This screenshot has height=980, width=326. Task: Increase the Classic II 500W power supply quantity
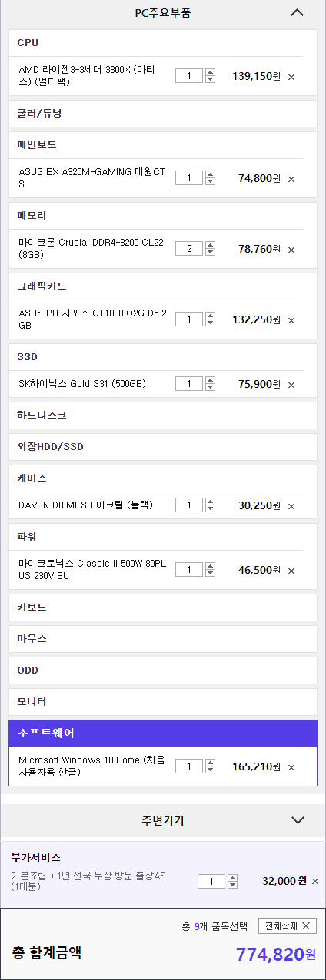pos(211,565)
